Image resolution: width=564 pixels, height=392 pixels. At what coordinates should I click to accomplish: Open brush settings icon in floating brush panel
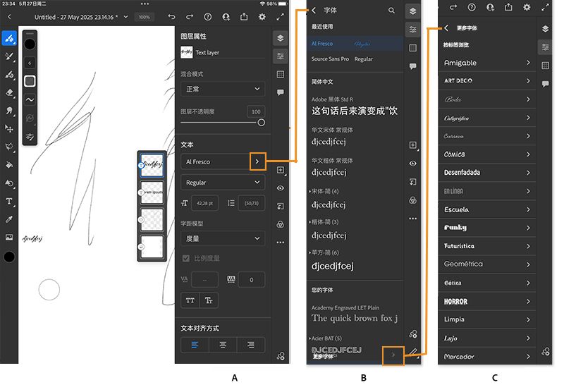coord(30,137)
